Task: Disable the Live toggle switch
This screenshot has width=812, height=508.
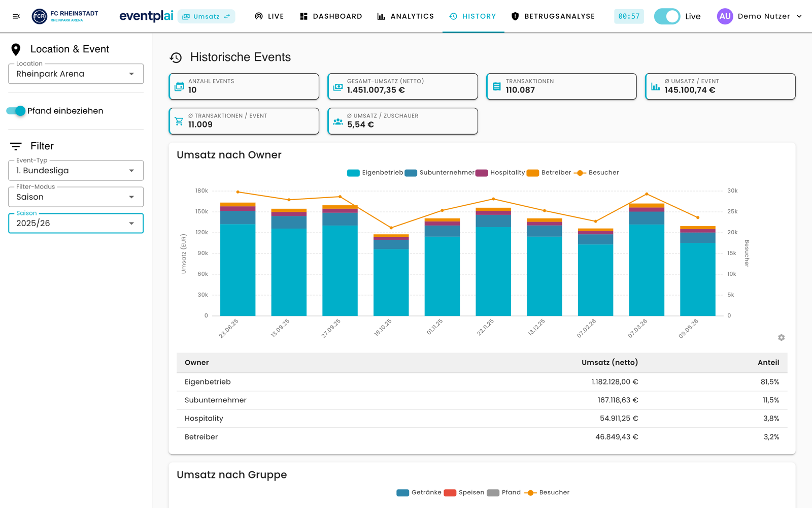Action: (667, 16)
